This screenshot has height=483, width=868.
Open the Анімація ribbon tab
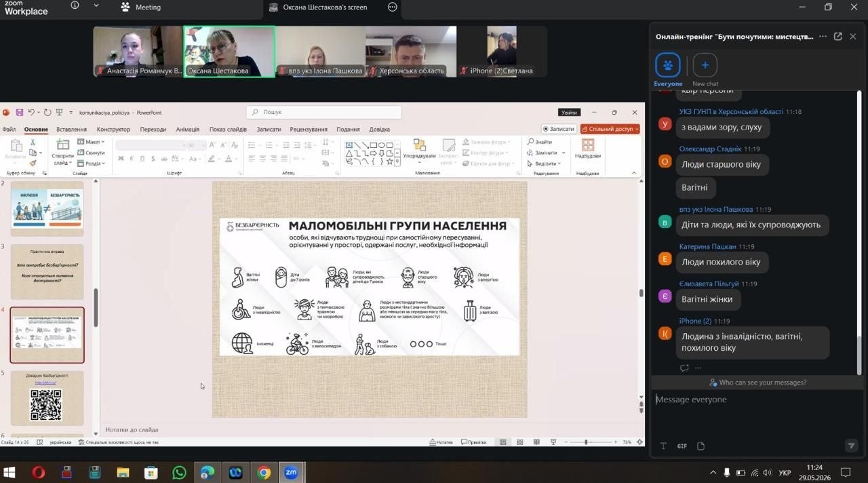(x=188, y=129)
